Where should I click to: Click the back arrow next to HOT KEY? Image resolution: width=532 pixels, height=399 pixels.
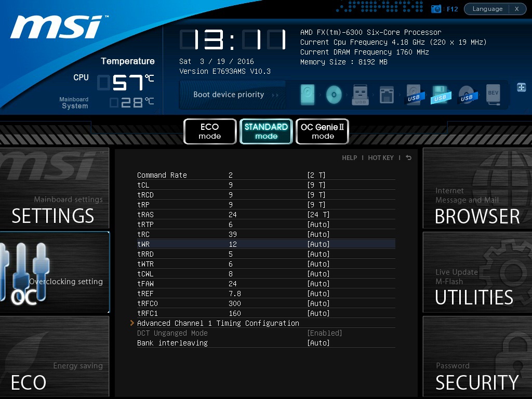coord(408,158)
